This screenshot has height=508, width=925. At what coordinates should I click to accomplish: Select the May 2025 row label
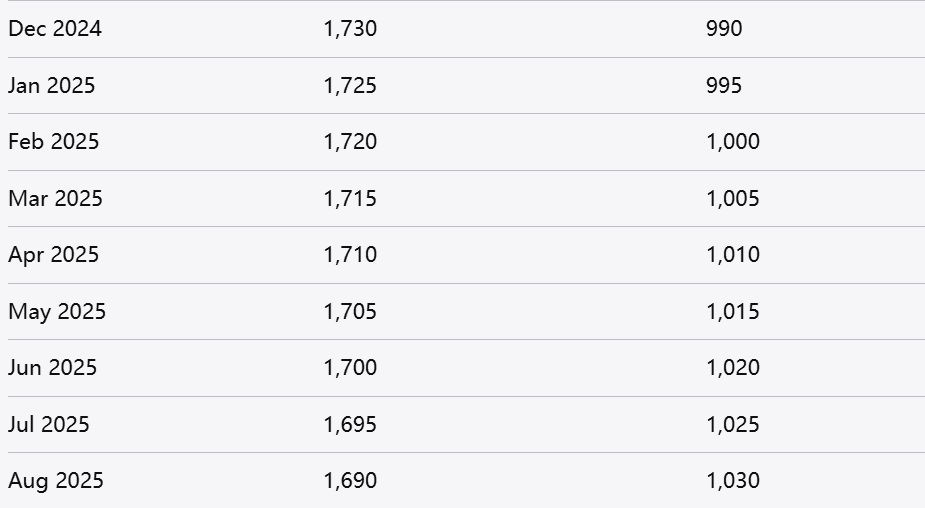[57, 311]
